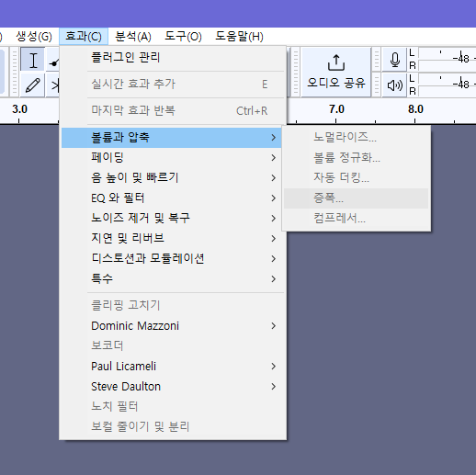Expand the Dominic Mazzoni submenu
Viewport: 476px width, 475px height.
tap(172, 326)
